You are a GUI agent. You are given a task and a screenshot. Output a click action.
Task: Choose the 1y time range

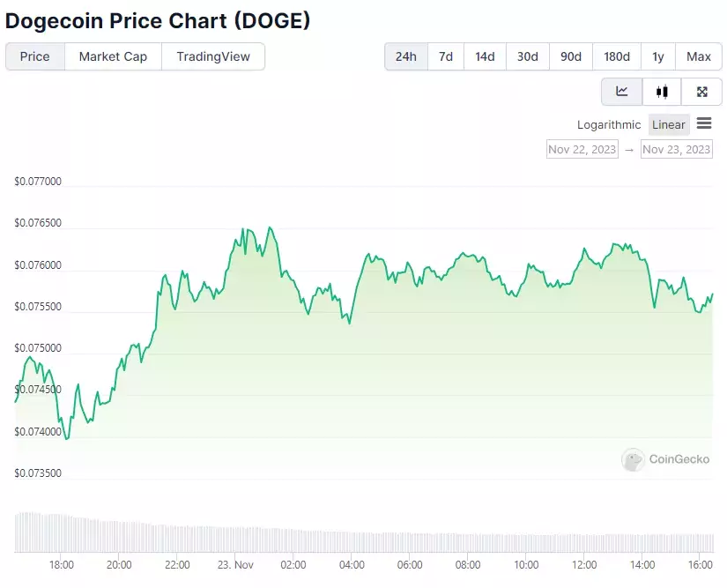[x=658, y=56]
